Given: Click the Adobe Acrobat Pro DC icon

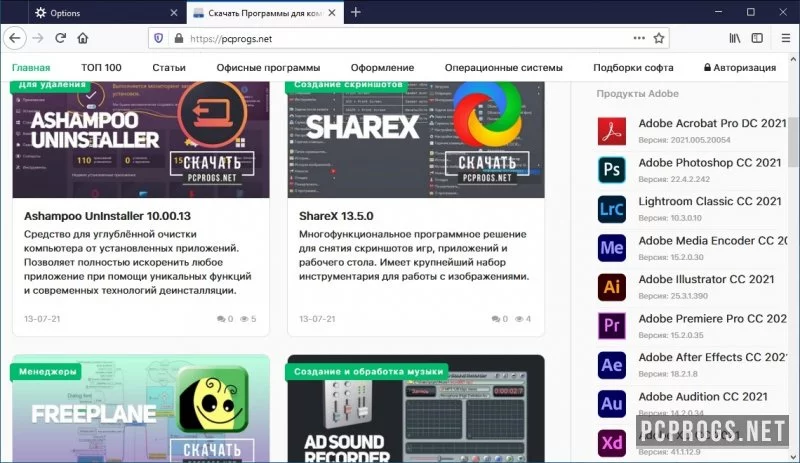Looking at the screenshot, I should pos(612,131).
